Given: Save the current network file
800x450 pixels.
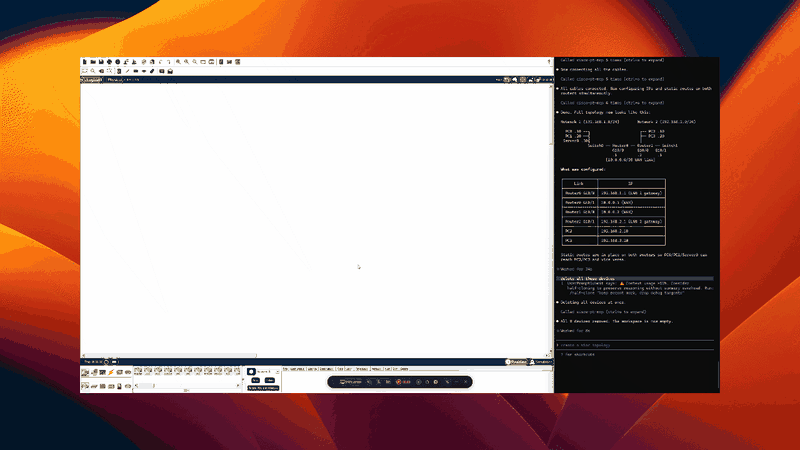Looking at the screenshot, I should pyautogui.click(x=101, y=62).
